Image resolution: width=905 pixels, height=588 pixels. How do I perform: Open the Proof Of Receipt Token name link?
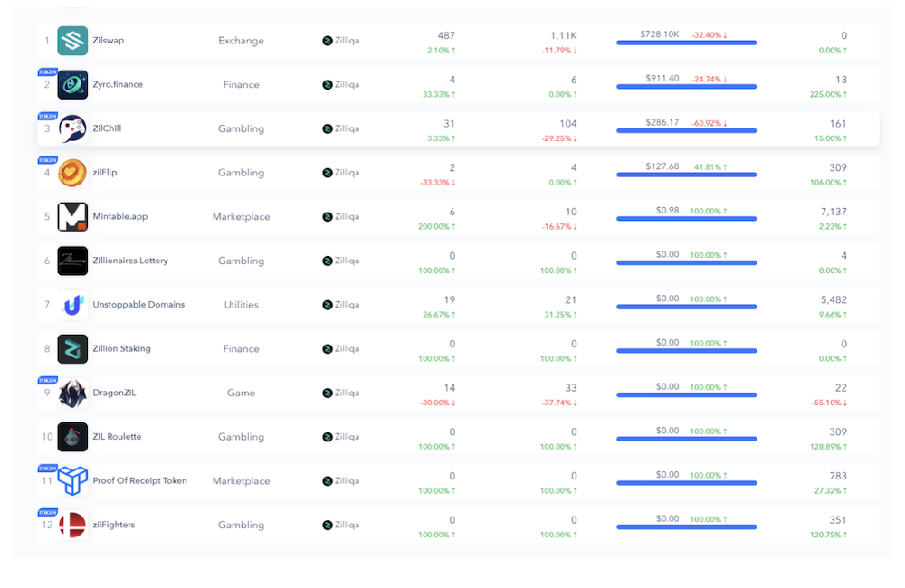[x=139, y=480]
